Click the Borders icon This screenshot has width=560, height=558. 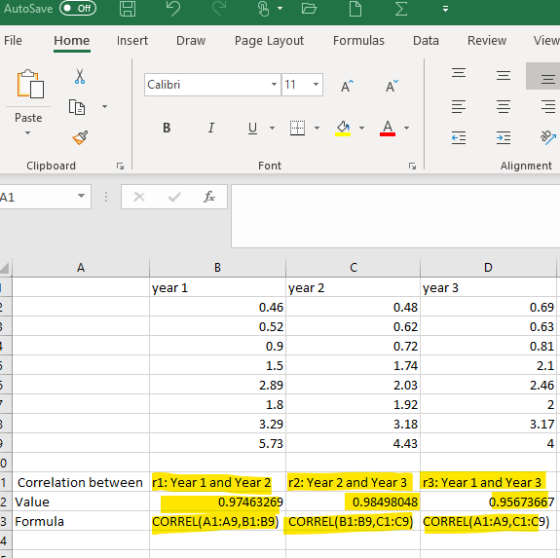(297, 128)
